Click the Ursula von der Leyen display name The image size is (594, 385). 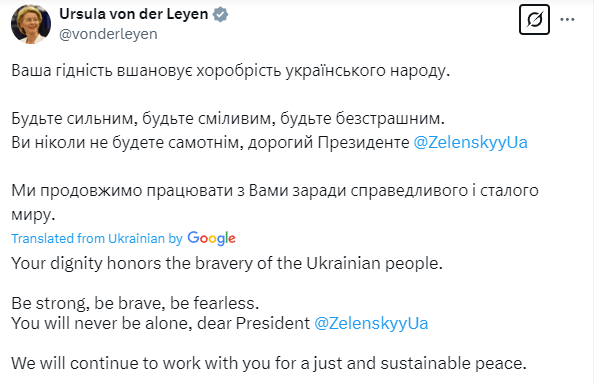(134, 14)
